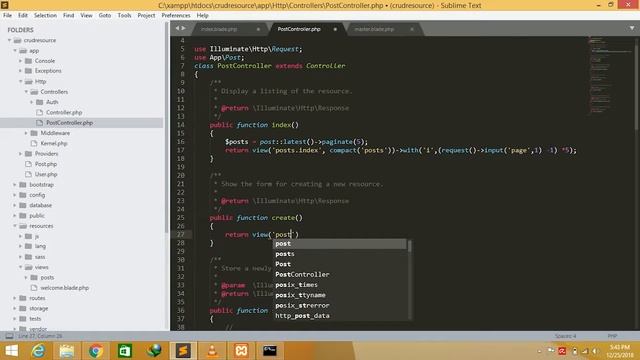This screenshot has height=360, width=640.
Task: Click the unsaved dot on PostController.php tab
Action: pyautogui.click(x=335, y=29)
